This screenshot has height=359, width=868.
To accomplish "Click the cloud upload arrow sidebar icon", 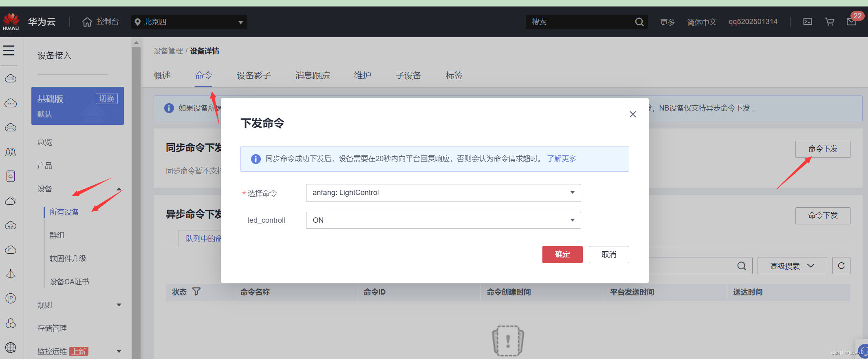I will point(11,225).
